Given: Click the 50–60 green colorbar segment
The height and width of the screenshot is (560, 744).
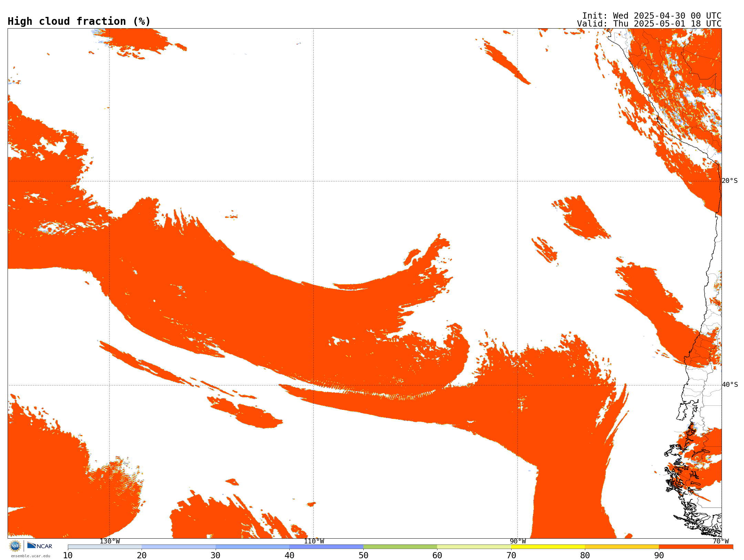Looking at the screenshot, I should pyautogui.click(x=400, y=547).
